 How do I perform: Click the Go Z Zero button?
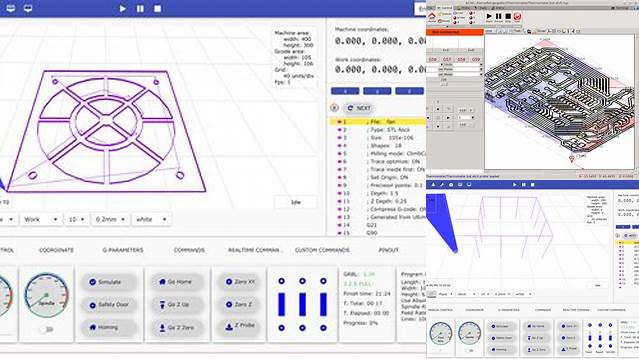177,327
